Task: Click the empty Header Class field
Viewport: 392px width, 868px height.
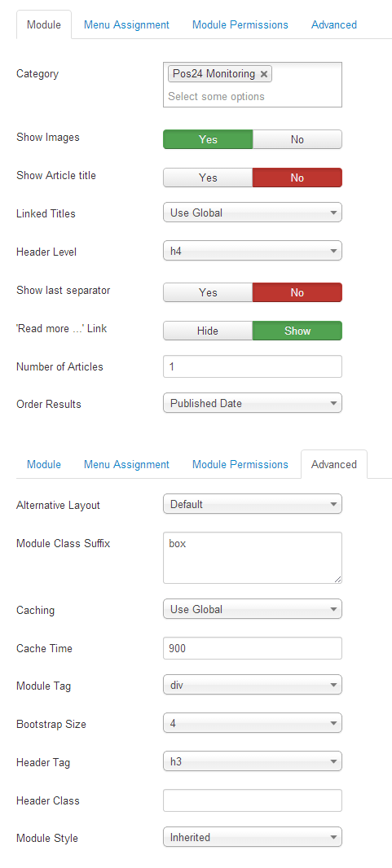Action: [x=253, y=800]
